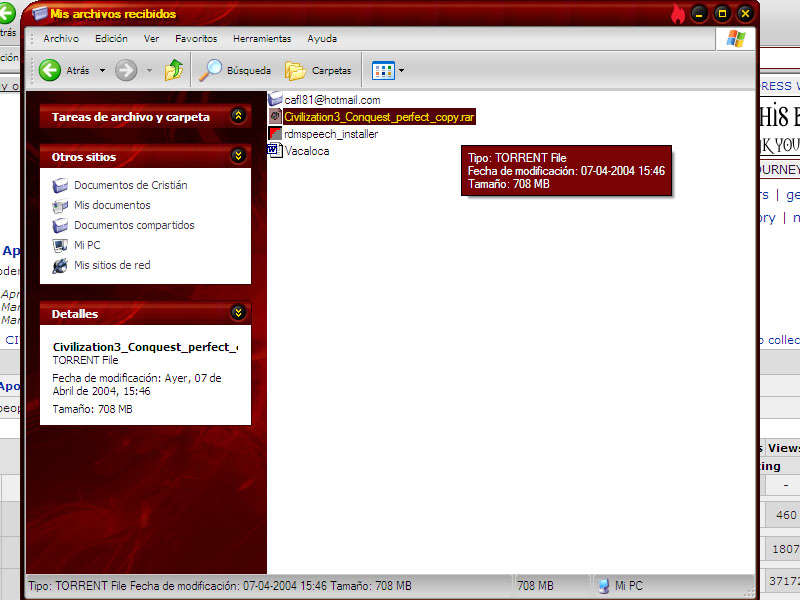This screenshot has width=800, height=600.
Task: Open the Atrás history dropdown arrow
Action: (102, 71)
